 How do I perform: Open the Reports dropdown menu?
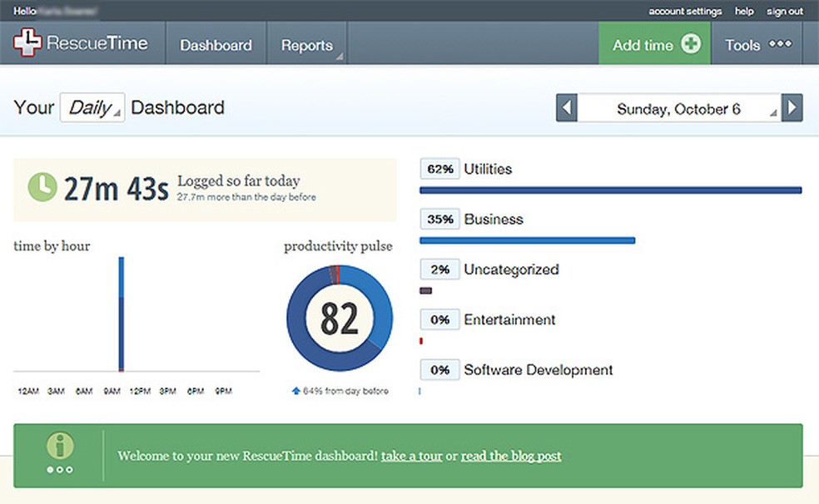tap(307, 46)
